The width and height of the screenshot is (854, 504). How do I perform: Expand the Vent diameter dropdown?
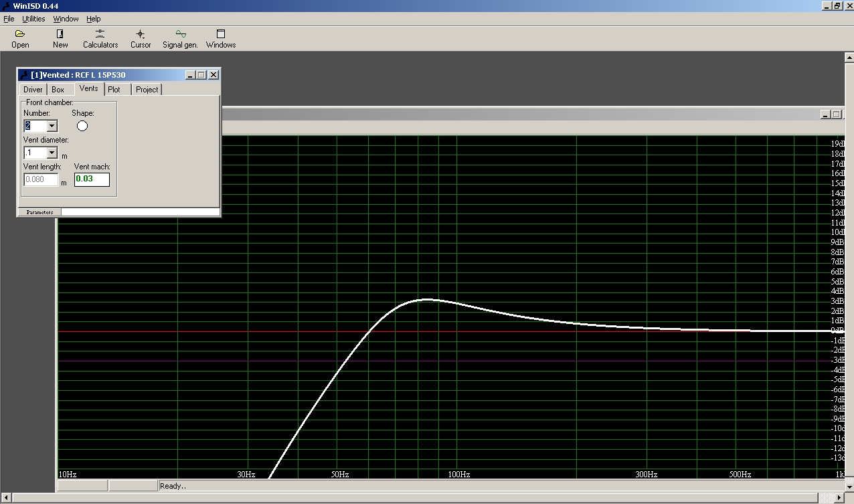(x=52, y=153)
